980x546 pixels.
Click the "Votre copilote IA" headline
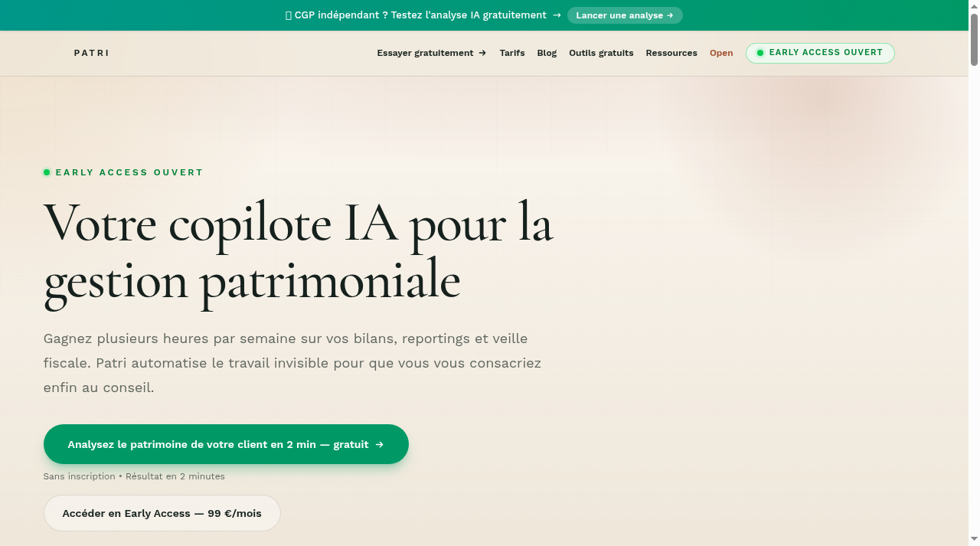click(298, 253)
